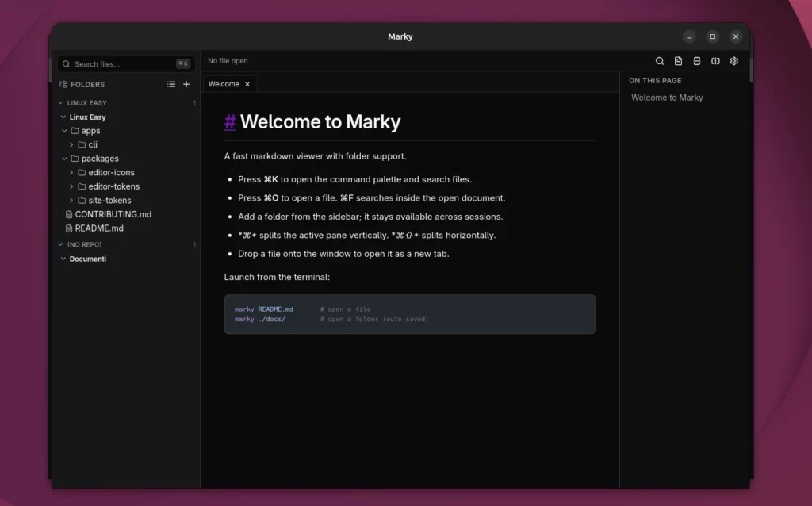Click the packages folder icon

click(75, 159)
